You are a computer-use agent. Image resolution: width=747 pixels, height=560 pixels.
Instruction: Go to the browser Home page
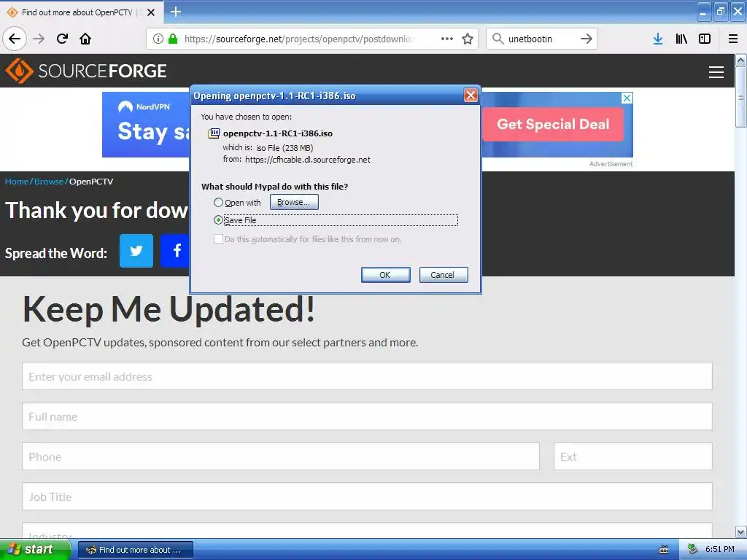point(85,39)
